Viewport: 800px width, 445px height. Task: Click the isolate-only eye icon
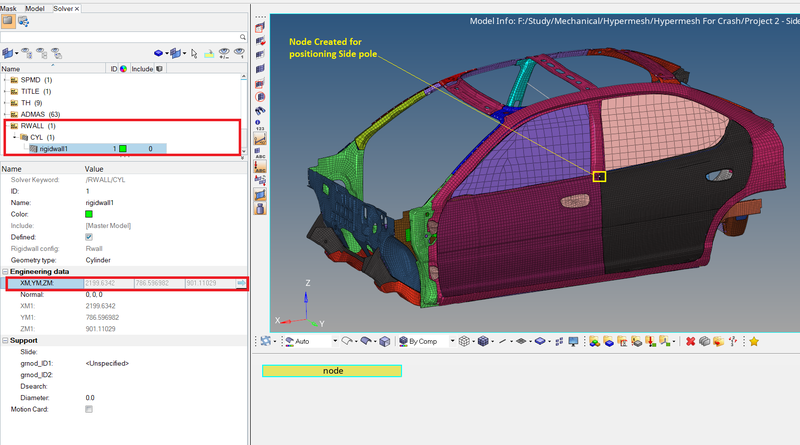point(238,52)
